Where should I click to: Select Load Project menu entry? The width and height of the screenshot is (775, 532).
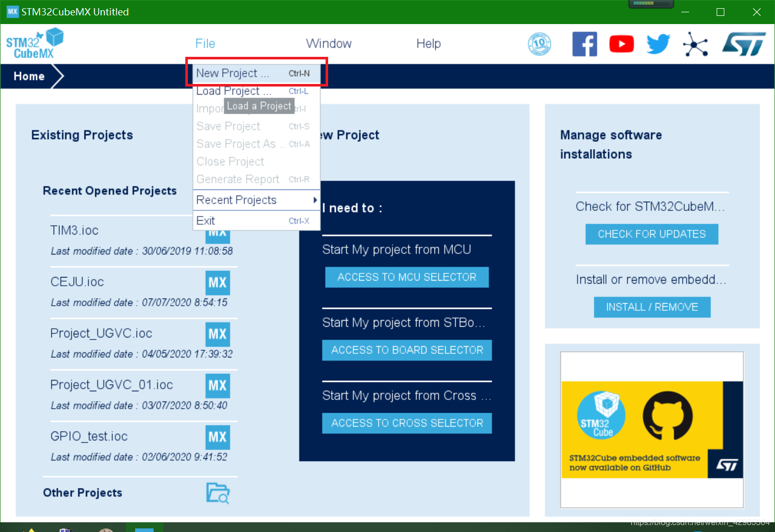point(256,91)
